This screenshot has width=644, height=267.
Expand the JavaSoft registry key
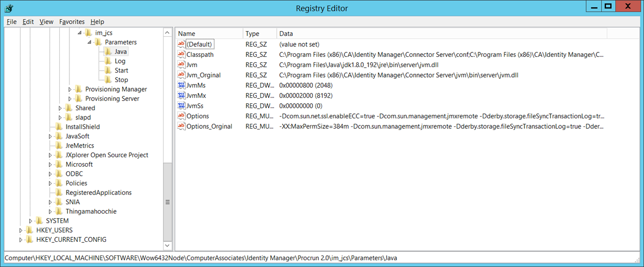(51, 136)
